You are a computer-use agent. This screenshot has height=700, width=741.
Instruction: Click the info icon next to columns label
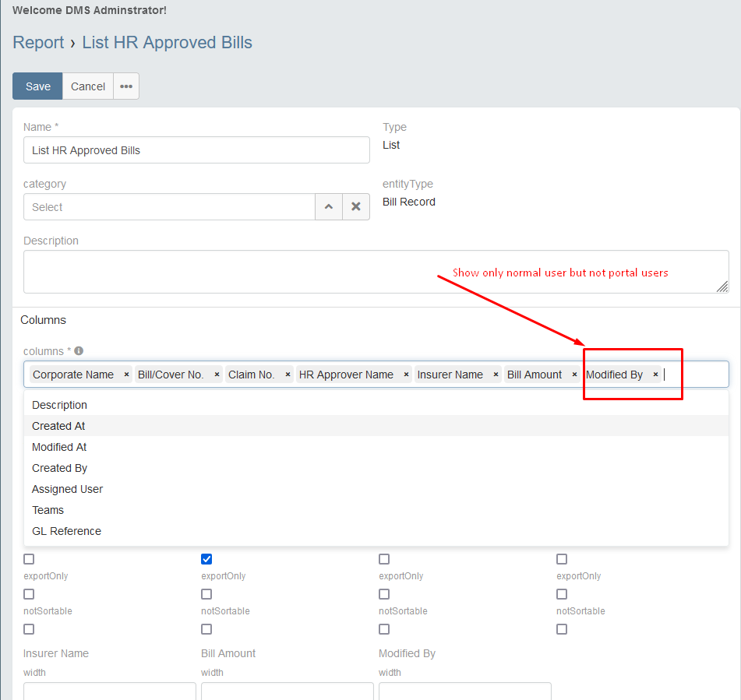(79, 351)
